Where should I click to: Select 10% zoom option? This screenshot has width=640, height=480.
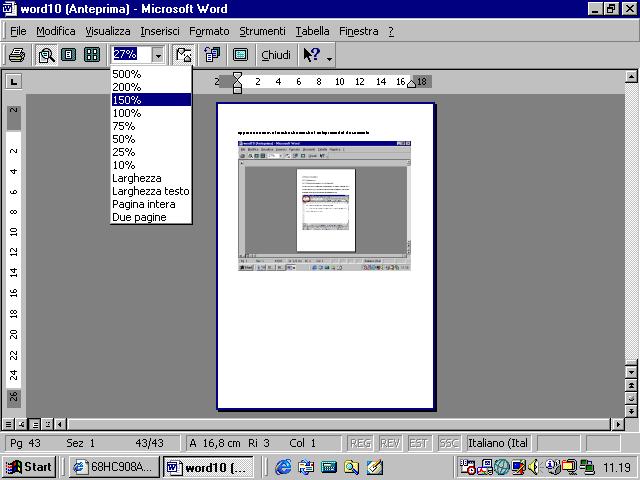pyautogui.click(x=151, y=165)
